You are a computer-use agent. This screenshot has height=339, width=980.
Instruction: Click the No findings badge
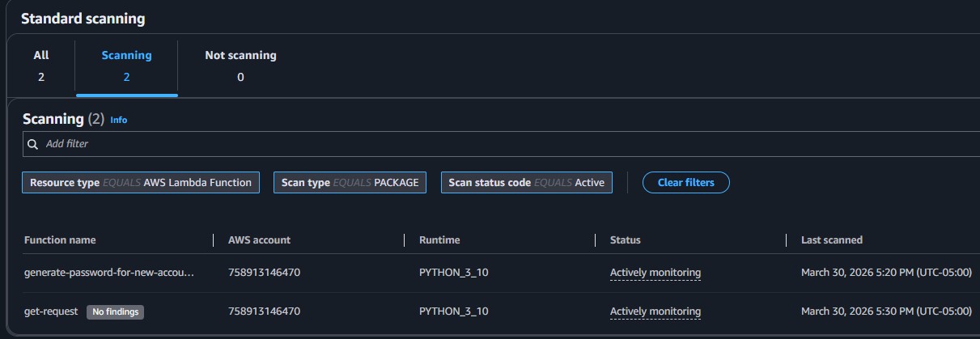pyautogui.click(x=115, y=311)
